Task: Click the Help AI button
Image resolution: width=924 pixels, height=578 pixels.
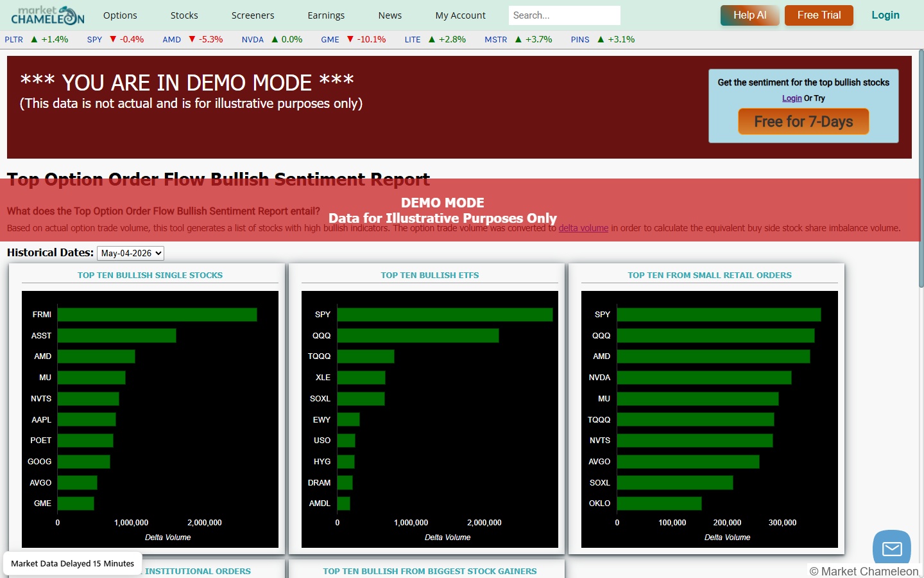Action: pyautogui.click(x=750, y=15)
